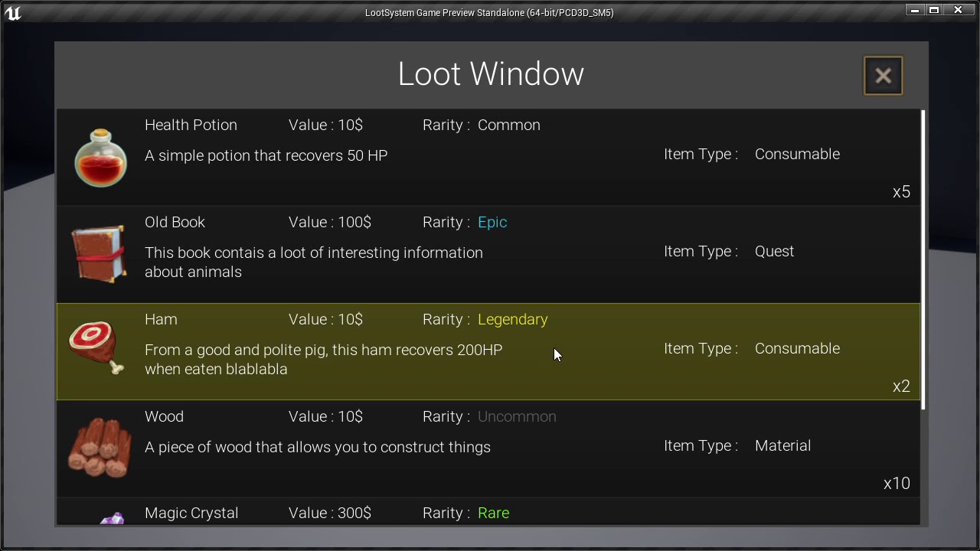Click the Epic rarity label
980x551 pixels.
[x=492, y=222]
